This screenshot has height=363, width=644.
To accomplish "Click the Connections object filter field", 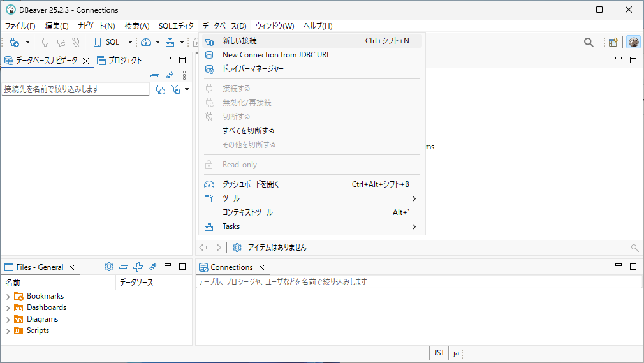I will pyautogui.click(x=419, y=282).
